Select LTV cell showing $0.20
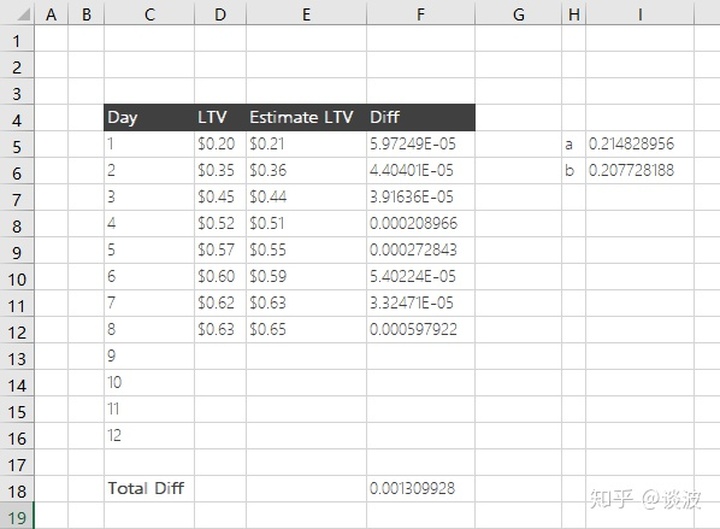The image size is (720, 529). pyautogui.click(x=220, y=144)
